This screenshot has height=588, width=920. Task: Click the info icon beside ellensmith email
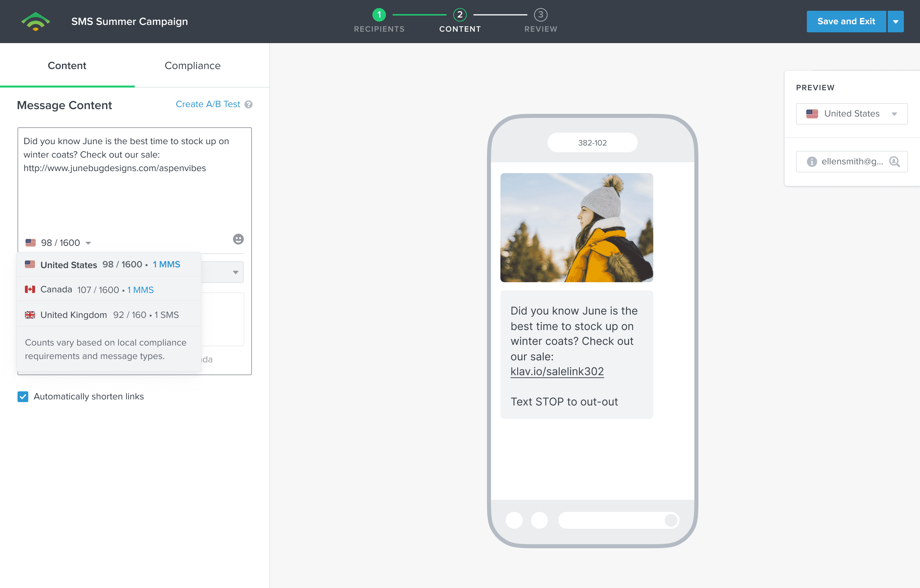coord(812,162)
